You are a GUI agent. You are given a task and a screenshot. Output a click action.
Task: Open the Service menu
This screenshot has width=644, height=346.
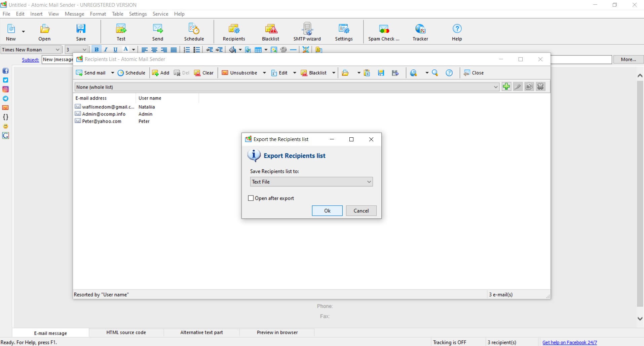pos(160,14)
